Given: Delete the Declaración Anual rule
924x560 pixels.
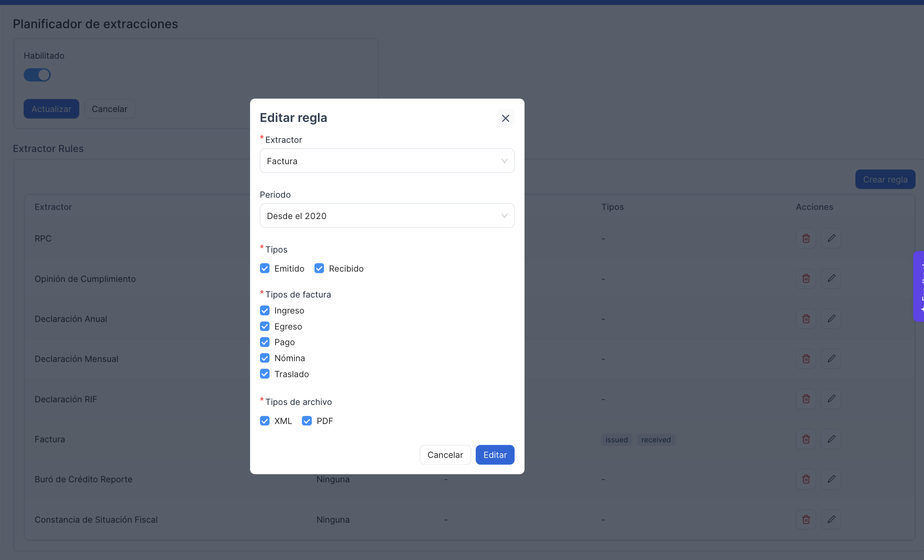Looking at the screenshot, I should click(x=806, y=318).
